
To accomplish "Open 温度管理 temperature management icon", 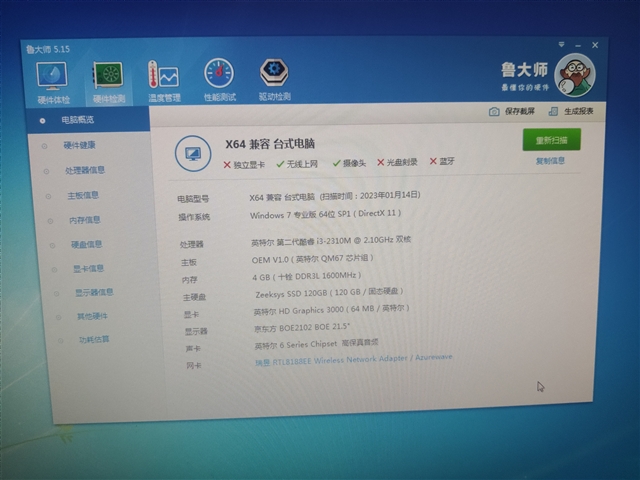I will tap(164, 80).
